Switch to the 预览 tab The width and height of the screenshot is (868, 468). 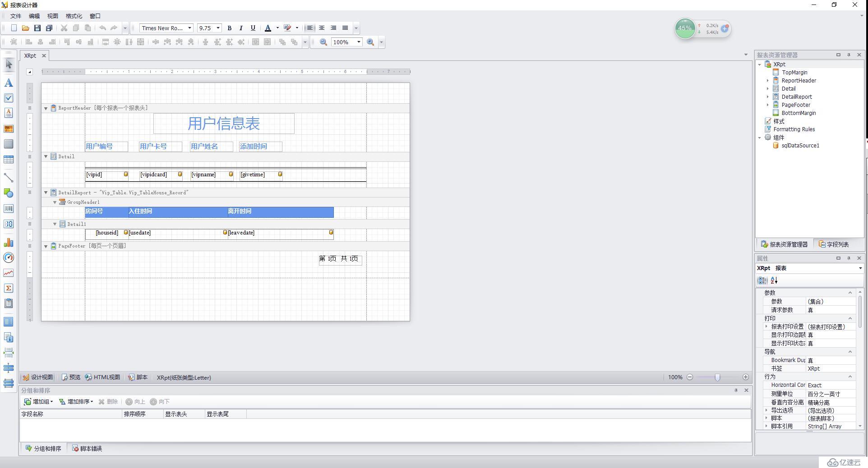[x=71, y=377]
